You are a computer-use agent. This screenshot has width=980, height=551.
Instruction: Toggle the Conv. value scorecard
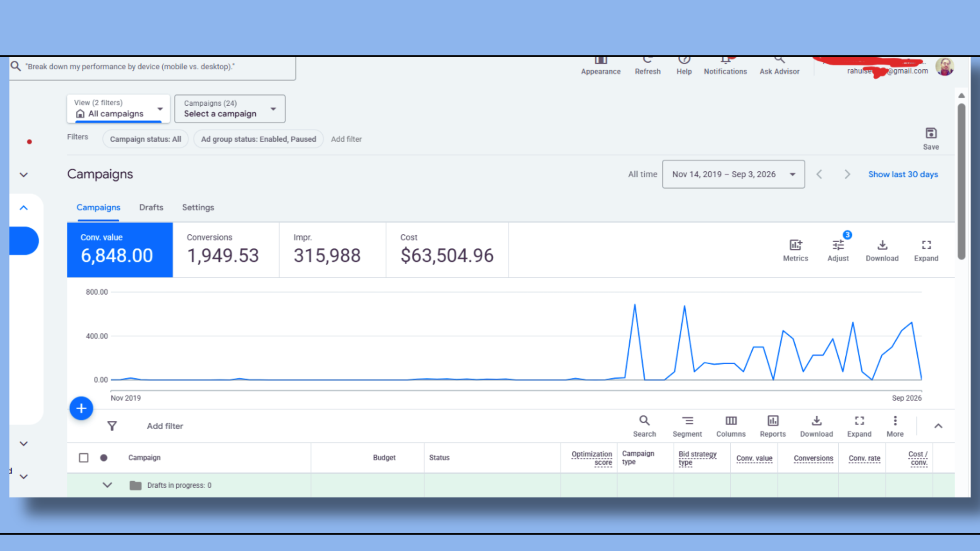120,250
